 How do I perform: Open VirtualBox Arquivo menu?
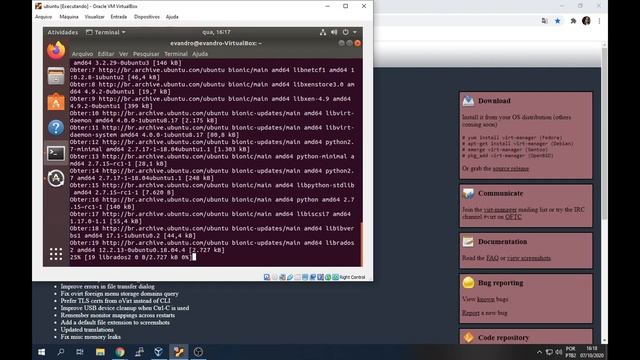click(x=44, y=17)
